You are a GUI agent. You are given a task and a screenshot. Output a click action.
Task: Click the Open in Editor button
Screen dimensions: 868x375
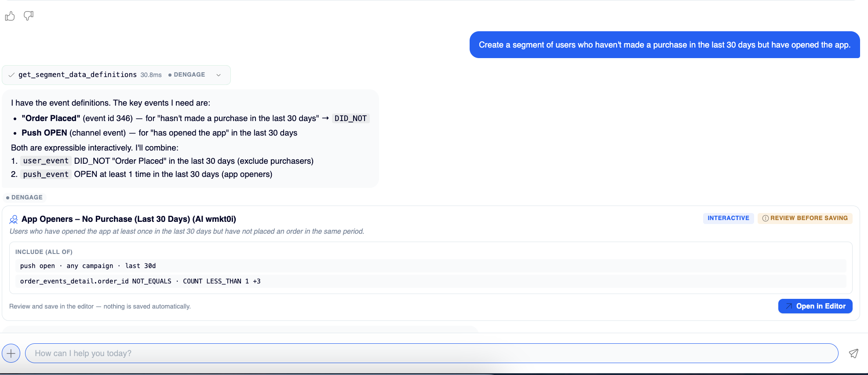pos(815,306)
